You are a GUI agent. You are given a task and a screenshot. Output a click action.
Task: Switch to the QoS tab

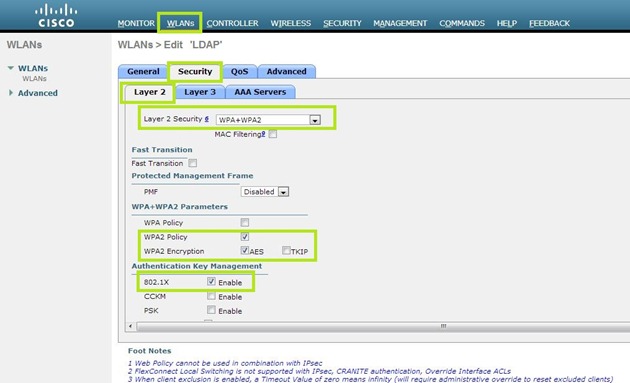239,72
